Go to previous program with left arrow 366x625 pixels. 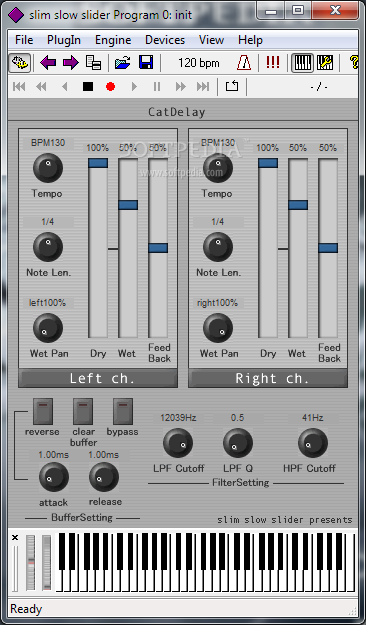48,63
